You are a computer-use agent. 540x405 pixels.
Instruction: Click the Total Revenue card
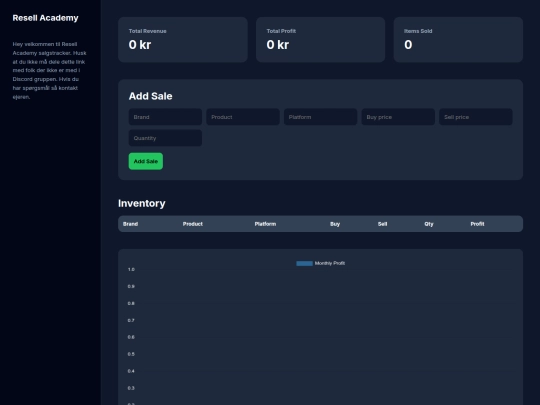pos(183,40)
